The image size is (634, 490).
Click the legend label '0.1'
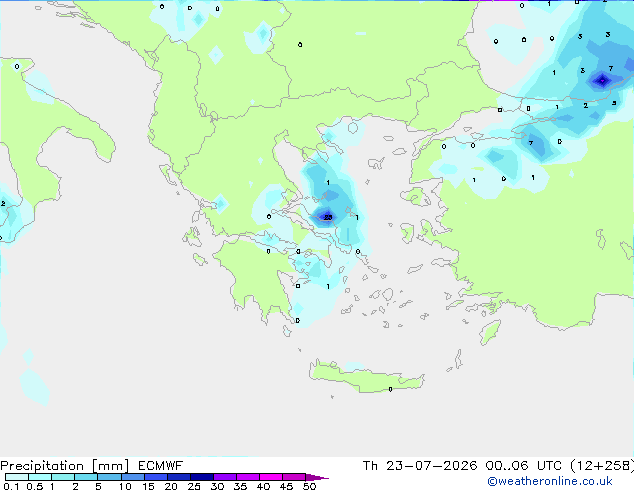tap(11, 486)
